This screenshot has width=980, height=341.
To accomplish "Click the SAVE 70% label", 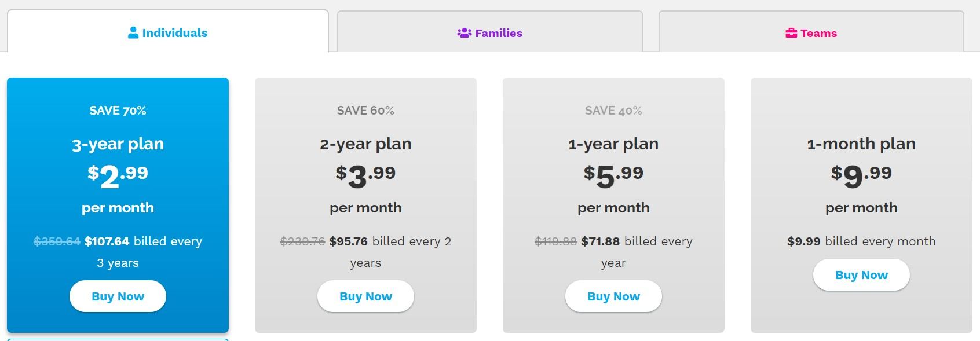I will coord(118,111).
